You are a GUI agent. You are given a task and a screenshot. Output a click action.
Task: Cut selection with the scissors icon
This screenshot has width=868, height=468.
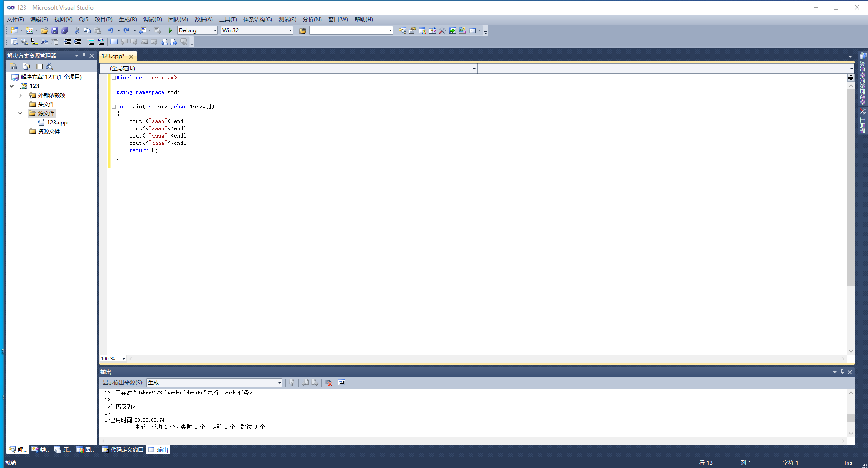[78, 30]
